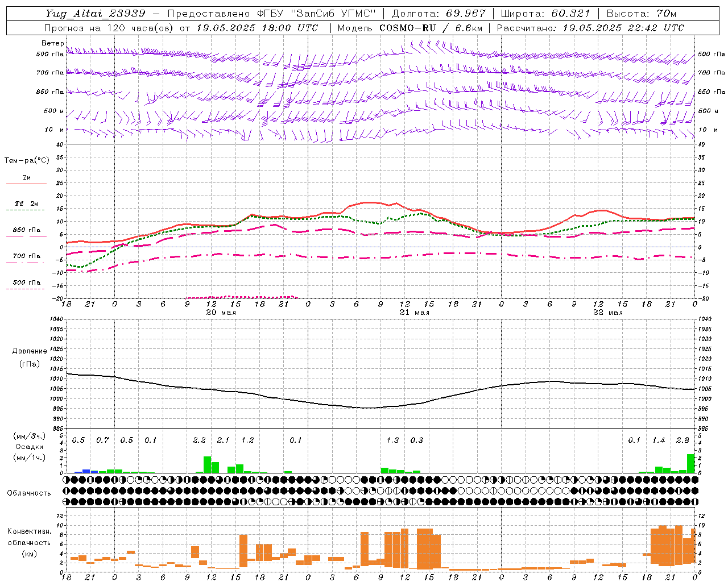Click the (мм/3ч.) units label

(30, 436)
